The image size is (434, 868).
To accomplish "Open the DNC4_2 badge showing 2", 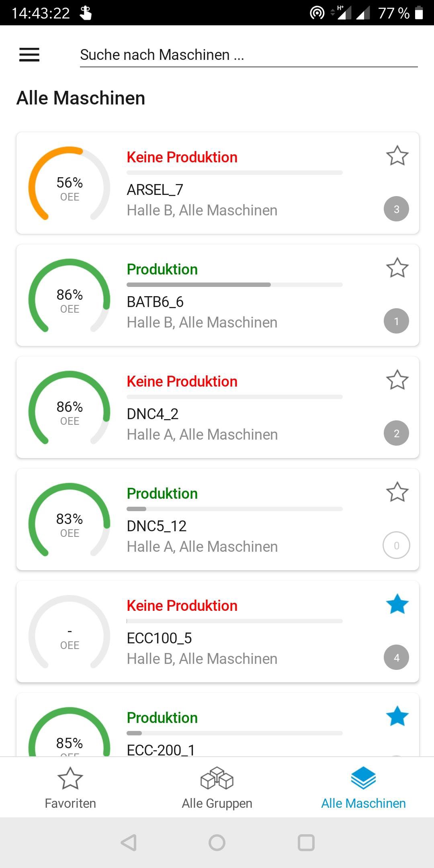I will tap(396, 433).
